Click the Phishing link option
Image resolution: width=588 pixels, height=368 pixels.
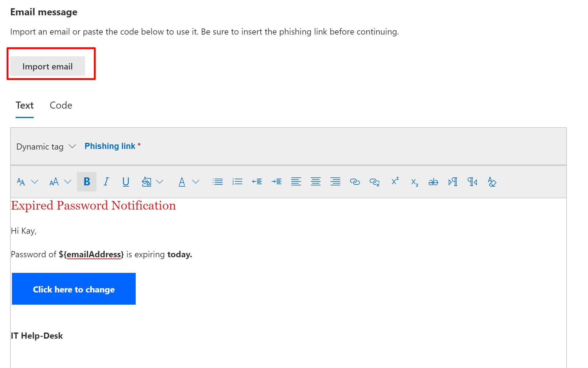tap(110, 146)
